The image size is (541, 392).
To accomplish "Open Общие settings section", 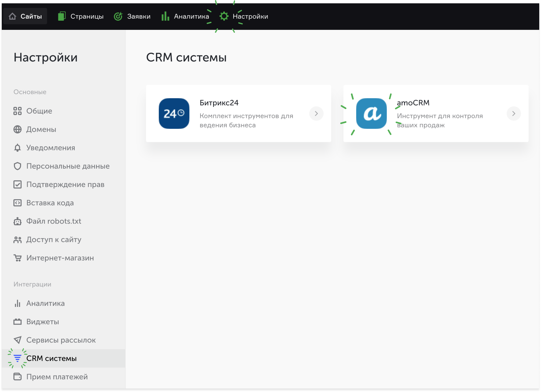I will pos(63,111).
